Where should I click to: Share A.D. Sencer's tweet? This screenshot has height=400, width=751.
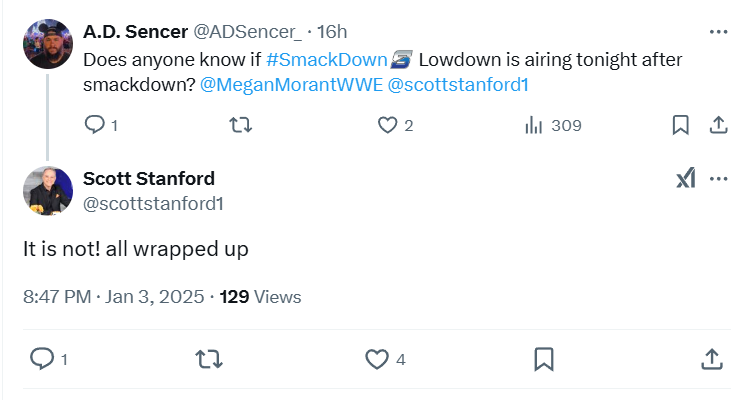(717, 125)
